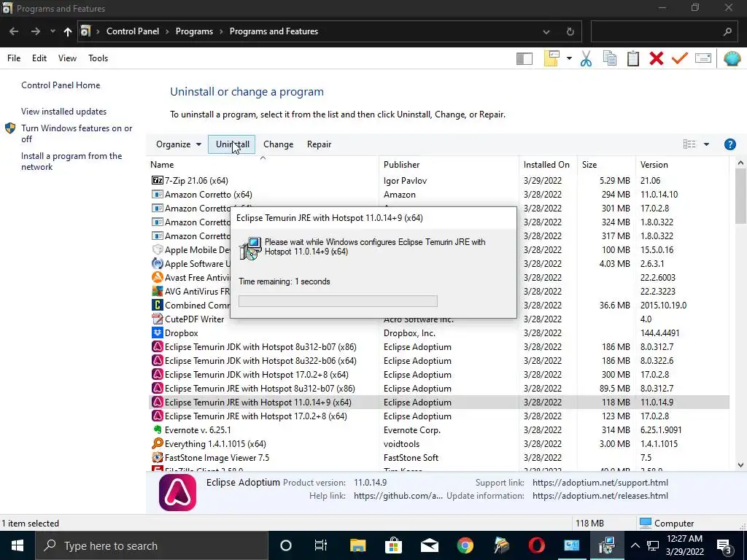The image size is (747, 560).
Task: Click the search magnifier icon
Action: 727,32
